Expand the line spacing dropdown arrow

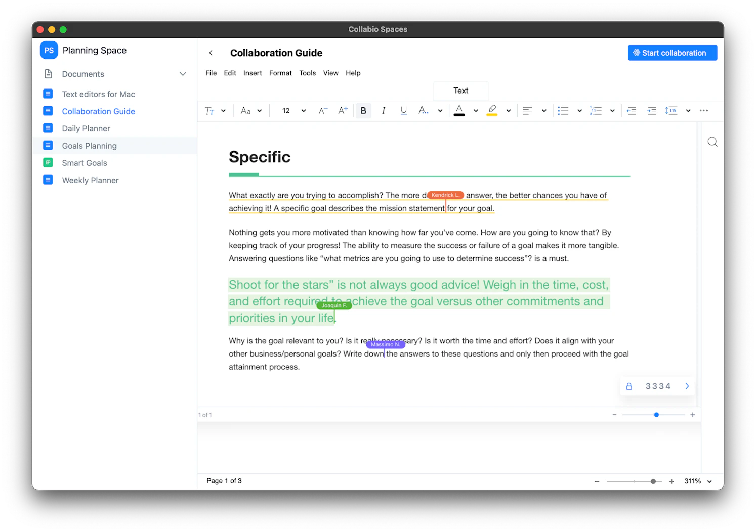[688, 111]
